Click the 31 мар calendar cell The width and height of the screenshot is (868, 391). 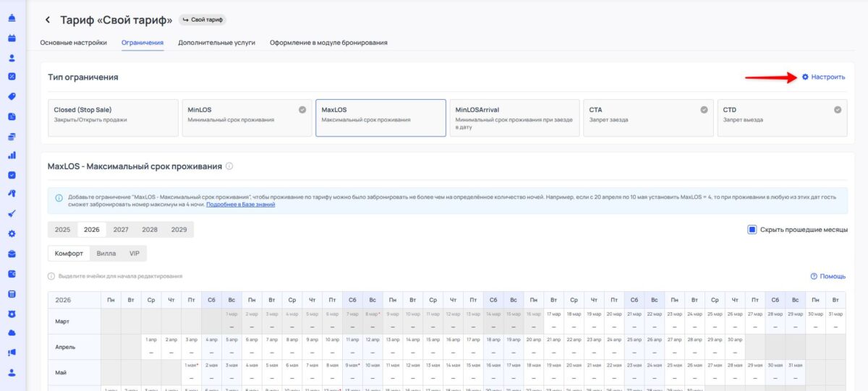(x=835, y=321)
